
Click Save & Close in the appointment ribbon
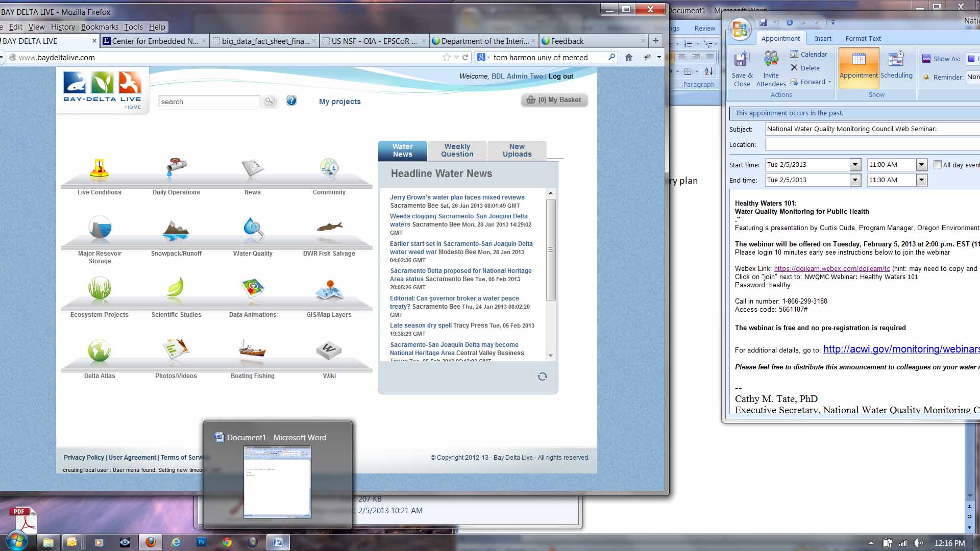click(x=742, y=69)
